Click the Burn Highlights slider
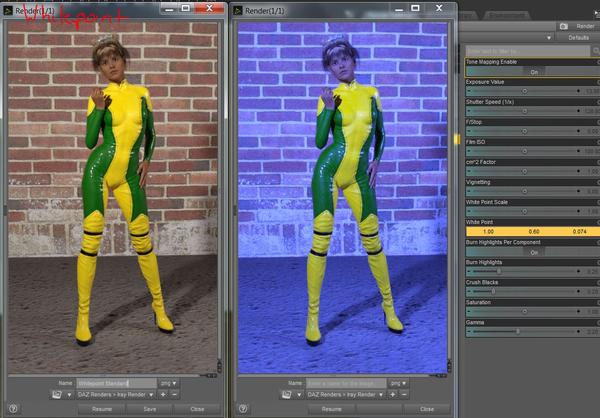 pyautogui.click(x=524, y=271)
